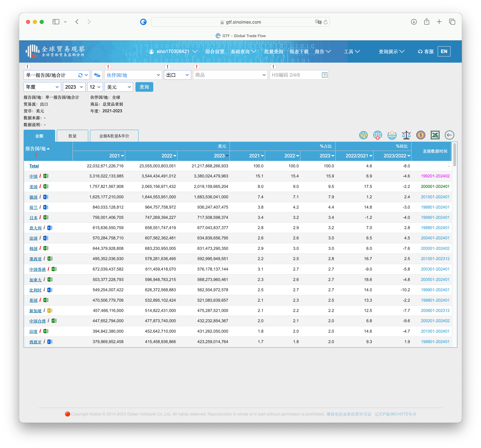Click the Excel icon in the 中国 row
The height and width of the screenshot is (448, 481).
tap(46, 176)
